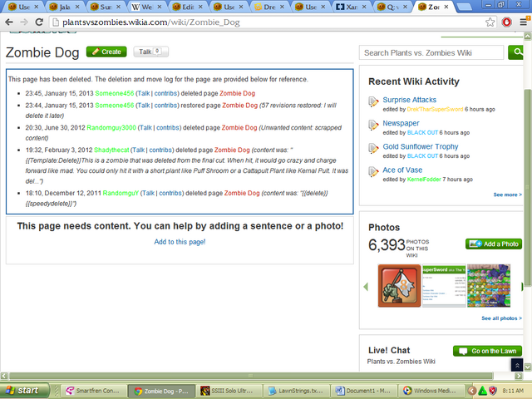
Task: Open the Talk page button
Action: [x=150, y=52]
